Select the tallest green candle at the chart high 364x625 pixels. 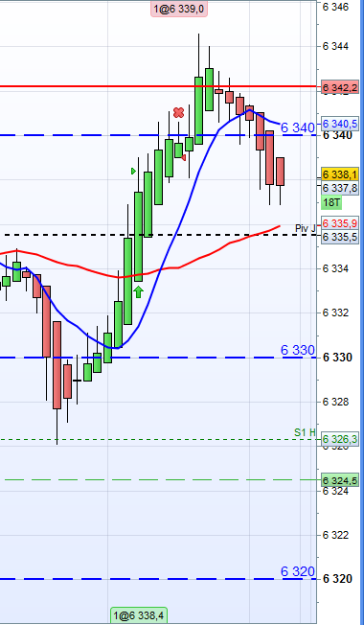tap(198, 110)
